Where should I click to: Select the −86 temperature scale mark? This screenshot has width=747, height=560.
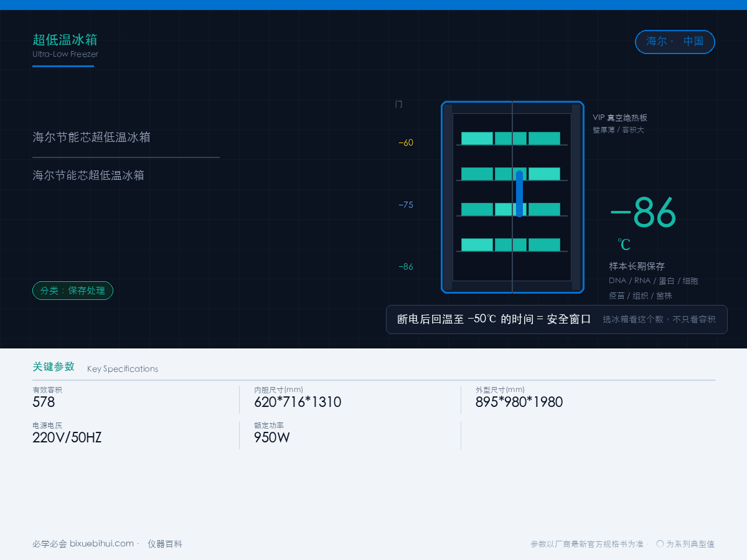[x=406, y=266]
